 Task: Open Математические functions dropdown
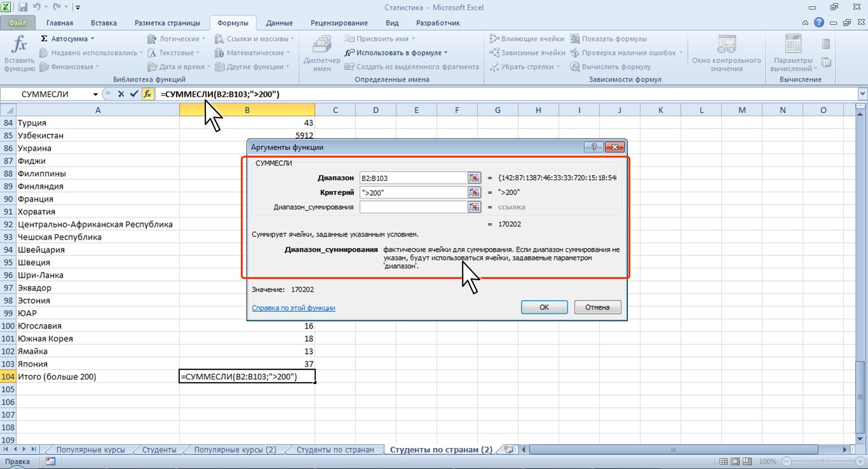pyautogui.click(x=253, y=53)
